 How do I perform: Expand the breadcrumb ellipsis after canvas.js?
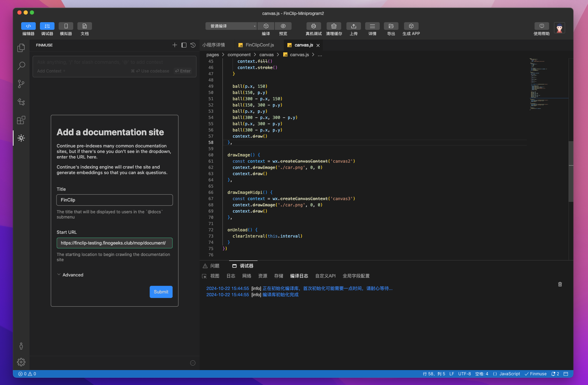pos(320,55)
